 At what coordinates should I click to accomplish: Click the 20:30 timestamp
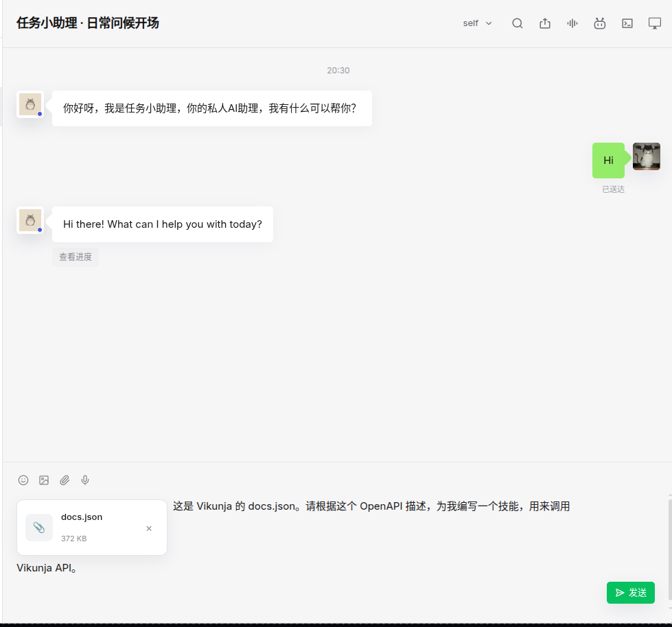[x=338, y=70]
